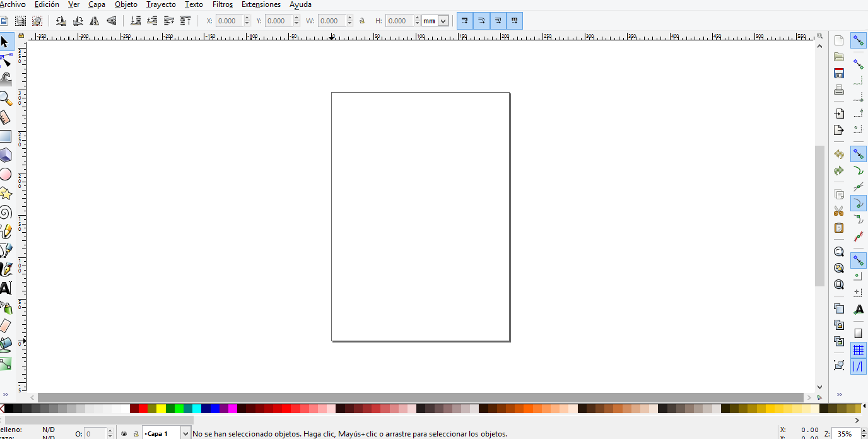Click the Paste clipboard icon
The image size is (868, 439).
[x=838, y=228]
